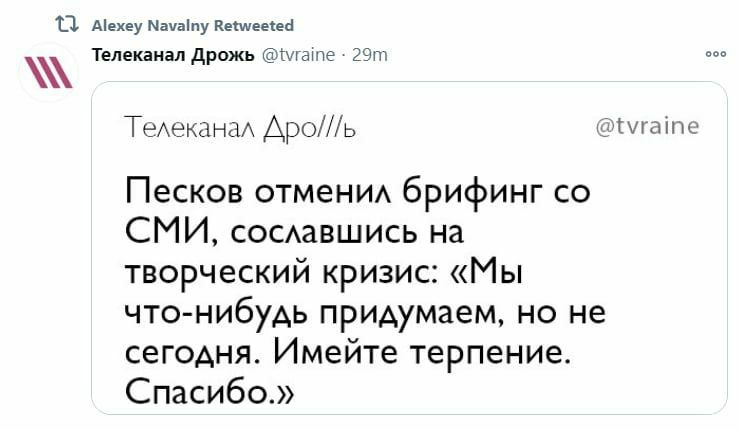
Task: Open Alexey Navalny Retweeted link
Action: tap(192, 25)
